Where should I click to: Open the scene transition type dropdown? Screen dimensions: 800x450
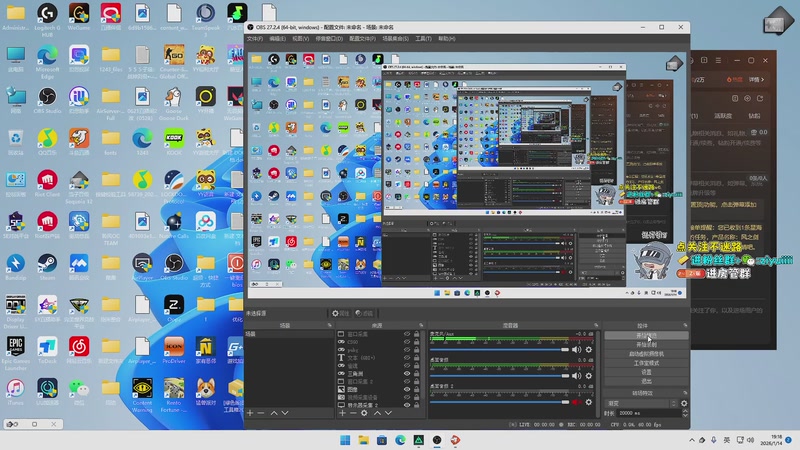[x=640, y=403]
